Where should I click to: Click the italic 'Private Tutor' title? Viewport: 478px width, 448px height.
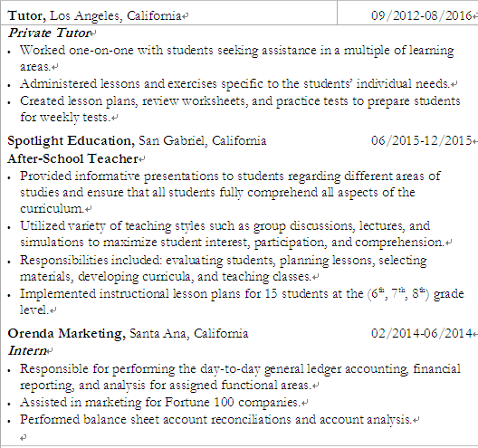tap(50, 33)
